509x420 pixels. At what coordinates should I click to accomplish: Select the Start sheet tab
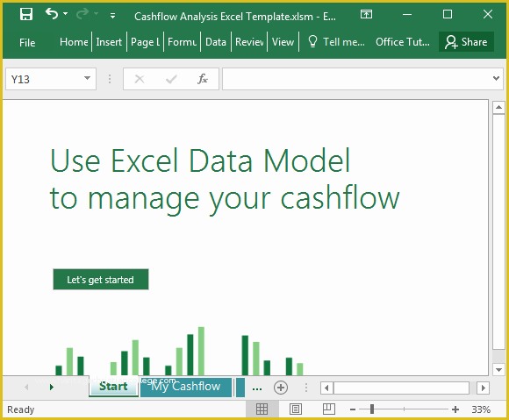point(113,387)
